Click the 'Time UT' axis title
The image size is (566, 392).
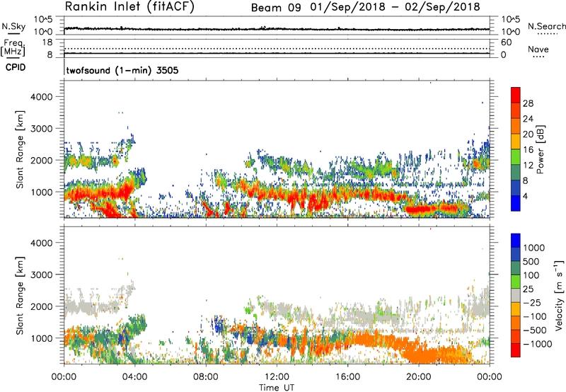coord(277,388)
